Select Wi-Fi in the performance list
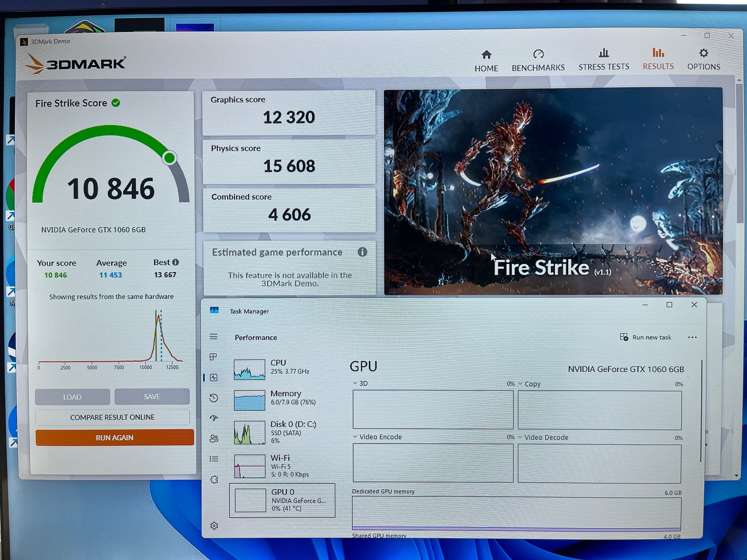Image resolution: width=747 pixels, height=560 pixels. [283, 466]
